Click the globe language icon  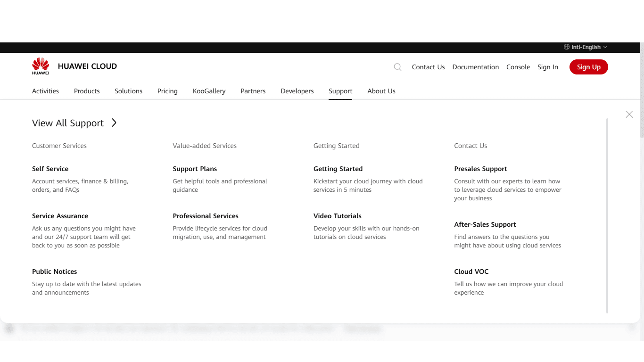[x=567, y=47]
